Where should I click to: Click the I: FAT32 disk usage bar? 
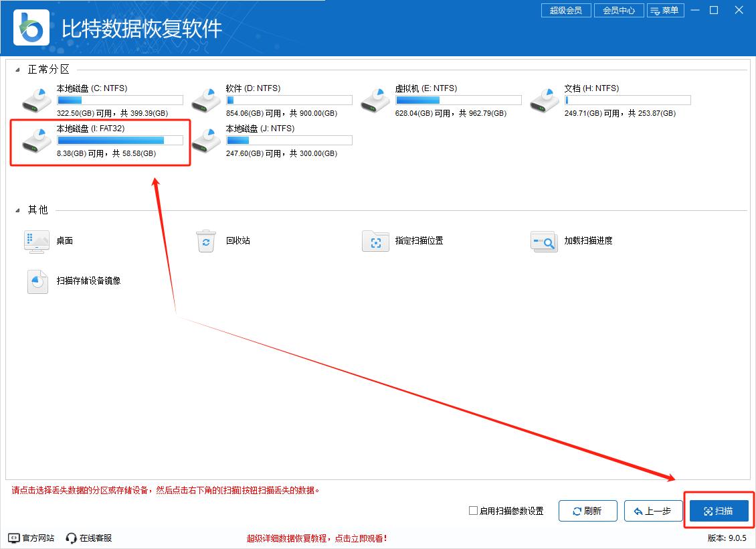coord(120,141)
